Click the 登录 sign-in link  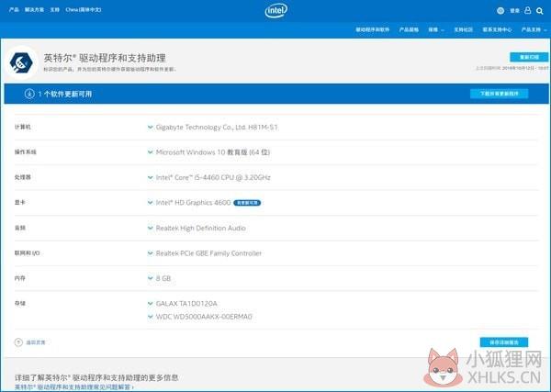pyautogui.click(x=515, y=11)
